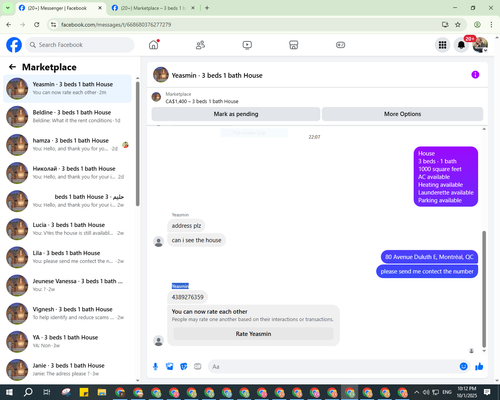Open the notifications bell
This screenshot has height=400, width=500.
click(x=461, y=45)
